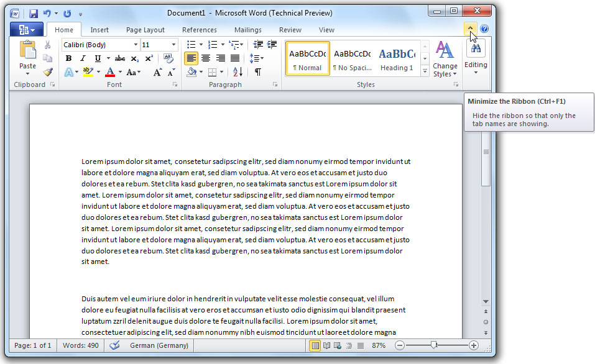Click the Save icon in the title bar

coord(34,13)
